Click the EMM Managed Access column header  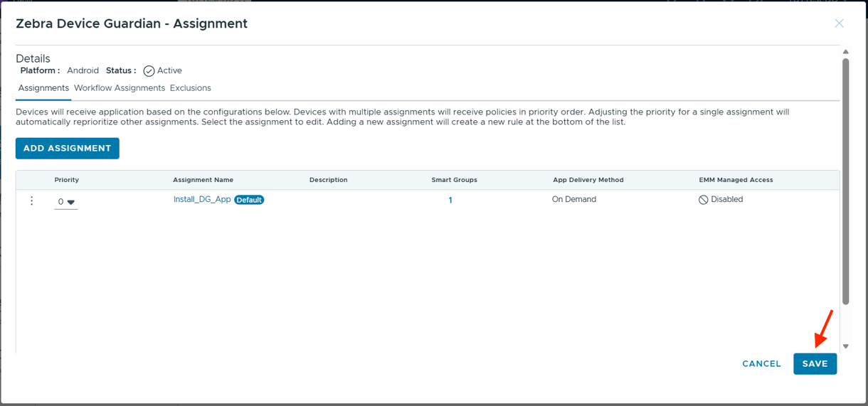736,180
